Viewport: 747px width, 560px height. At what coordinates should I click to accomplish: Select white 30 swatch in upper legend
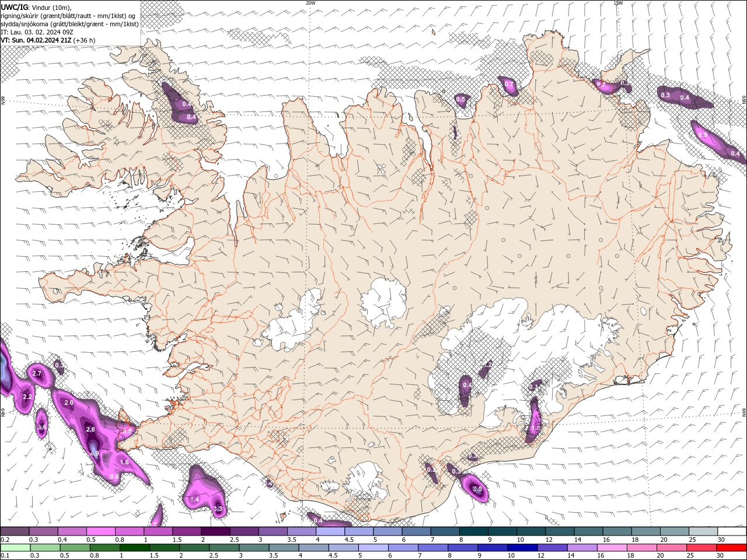click(x=732, y=531)
